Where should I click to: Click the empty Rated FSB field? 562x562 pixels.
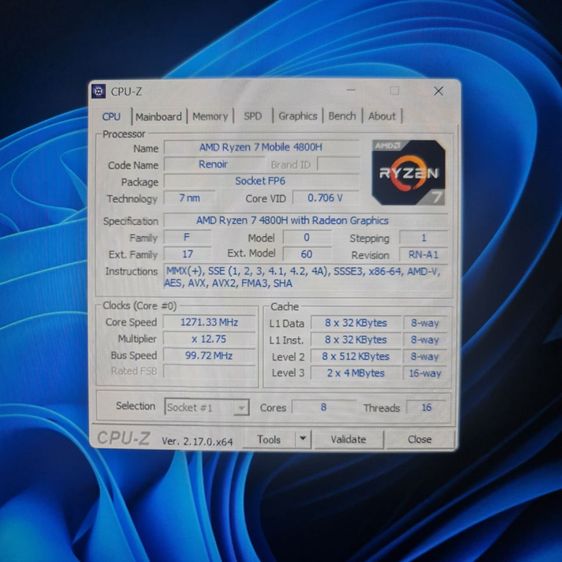point(209,371)
